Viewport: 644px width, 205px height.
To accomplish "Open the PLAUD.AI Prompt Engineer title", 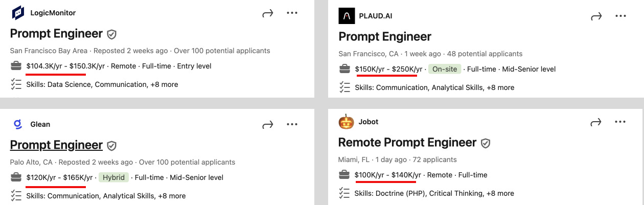I will (x=385, y=37).
